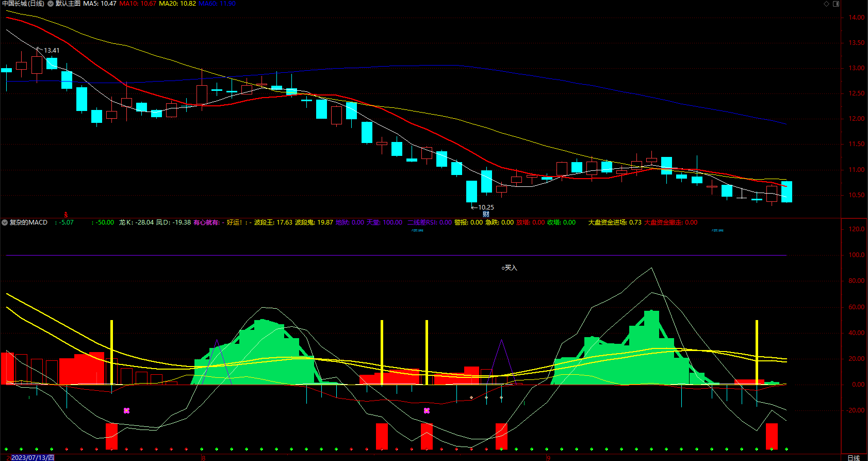Click the 好运! yellow label

coord(235,222)
